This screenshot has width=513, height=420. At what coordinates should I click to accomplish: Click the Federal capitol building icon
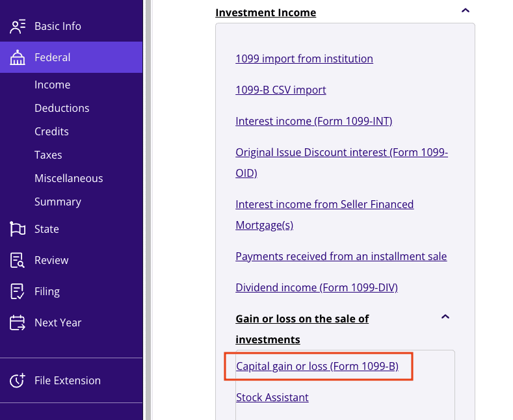click(x=18, y=57)
